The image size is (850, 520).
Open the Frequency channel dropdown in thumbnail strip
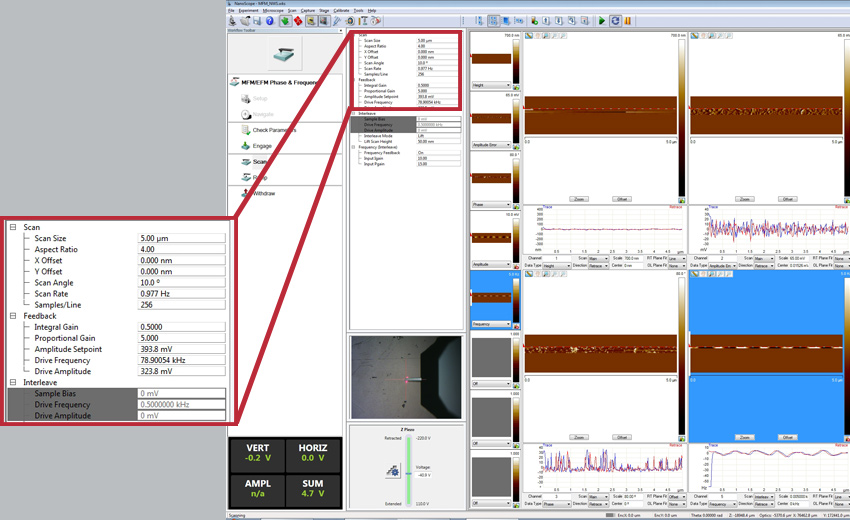pos(491,324)
